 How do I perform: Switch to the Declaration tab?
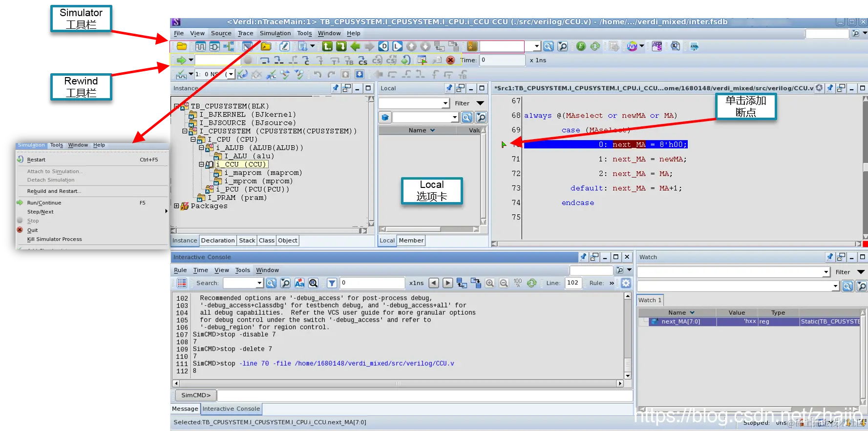click(218, 240)
